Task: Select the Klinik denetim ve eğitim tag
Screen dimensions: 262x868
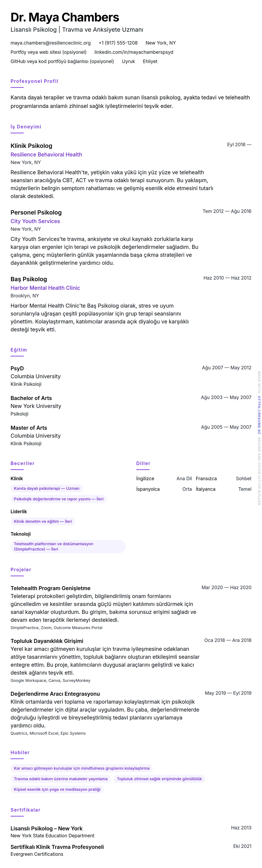Action: (x=43, y=521)
